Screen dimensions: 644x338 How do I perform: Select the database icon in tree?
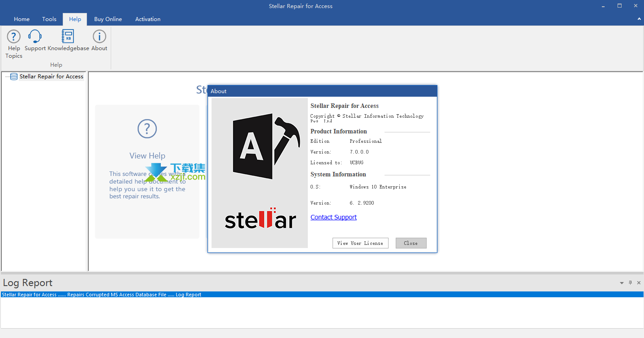[14, 77]
